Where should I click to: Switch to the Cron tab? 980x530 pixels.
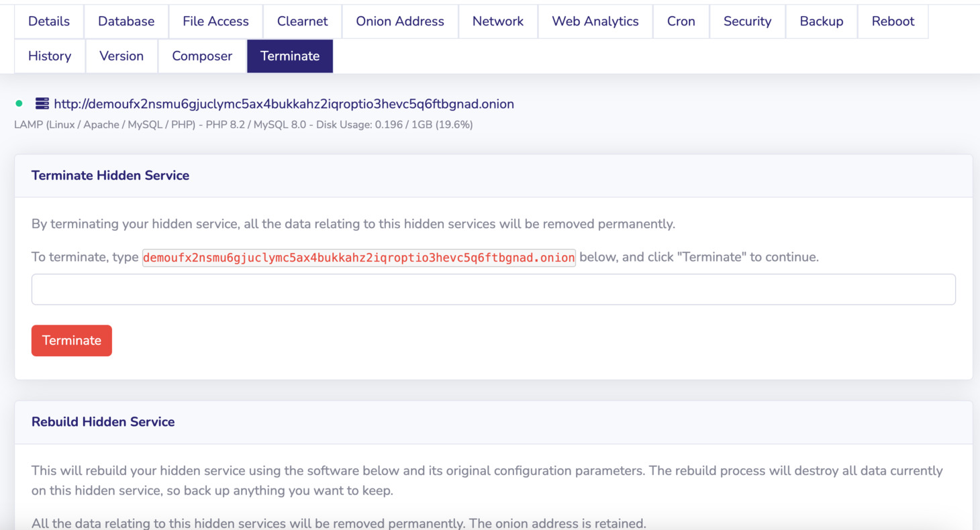click(681, 21)
